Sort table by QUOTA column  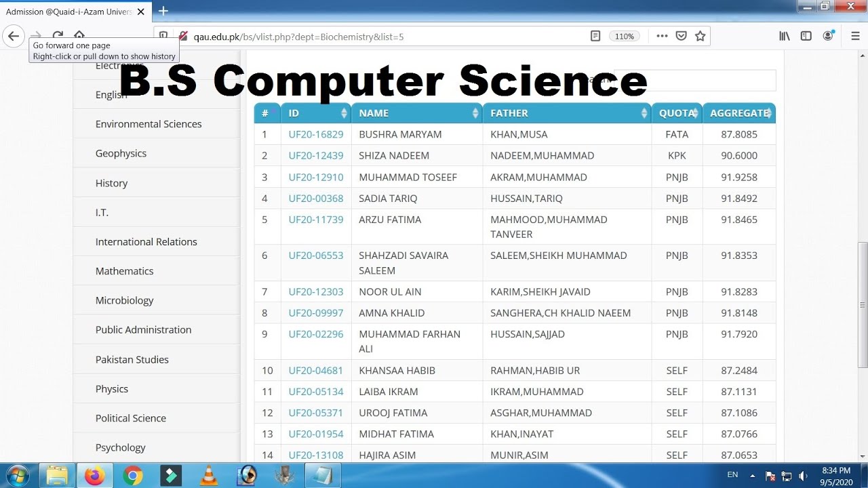[x=677, y=113]
